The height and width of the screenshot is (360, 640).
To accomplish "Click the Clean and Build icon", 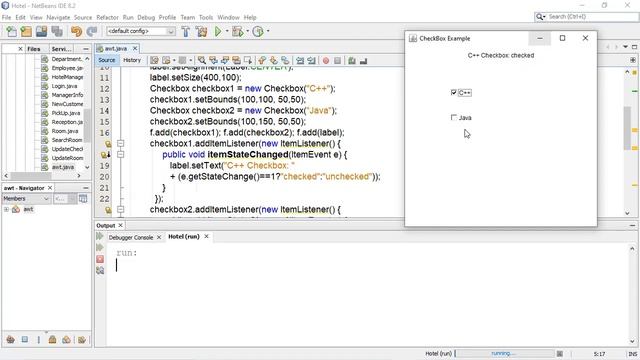I will click(x=201, y=31).
